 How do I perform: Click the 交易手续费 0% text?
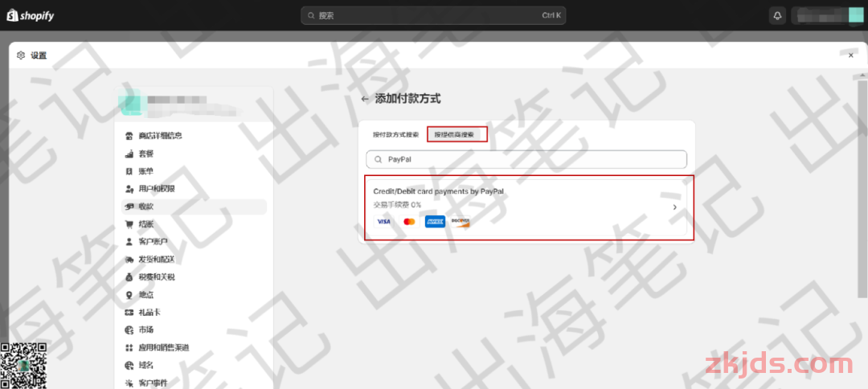click(x=397, y=205)
